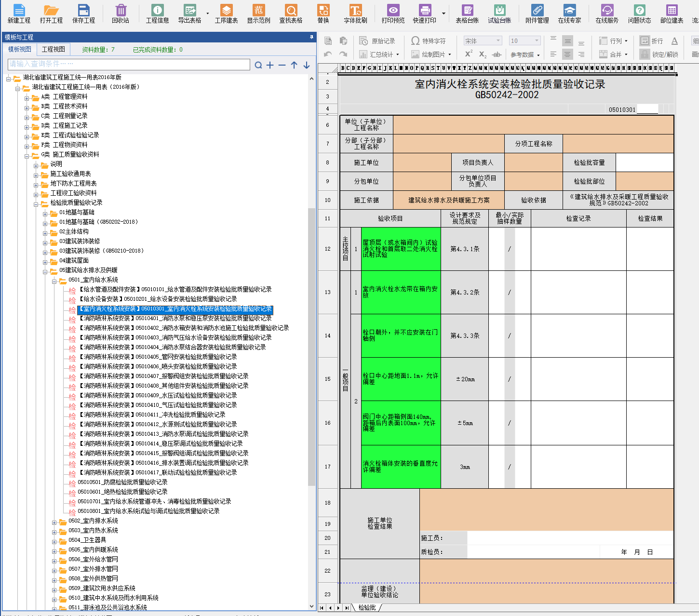Image resolution: width=699 pixels, height=616 pixels.
Task: Toggle align text right
Action: point(581,54)
